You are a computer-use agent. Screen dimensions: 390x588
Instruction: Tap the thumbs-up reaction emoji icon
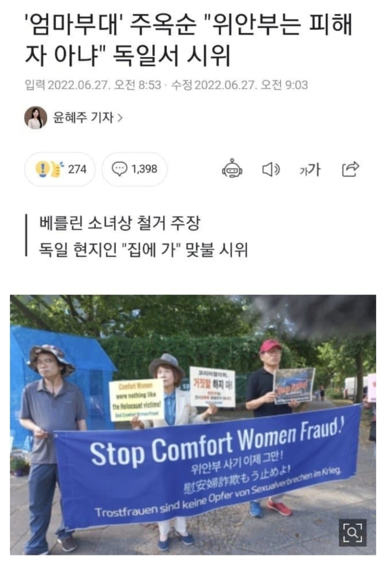pos(49,169)
